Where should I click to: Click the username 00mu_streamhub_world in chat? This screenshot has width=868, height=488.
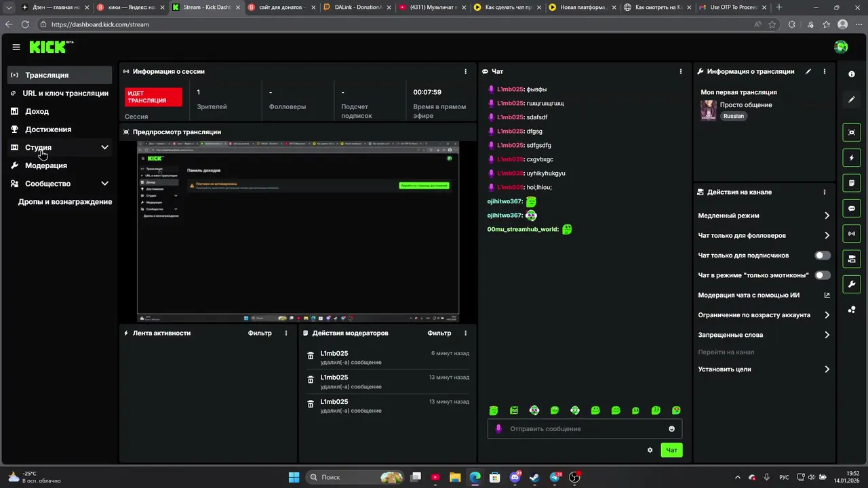pos(523,229)
